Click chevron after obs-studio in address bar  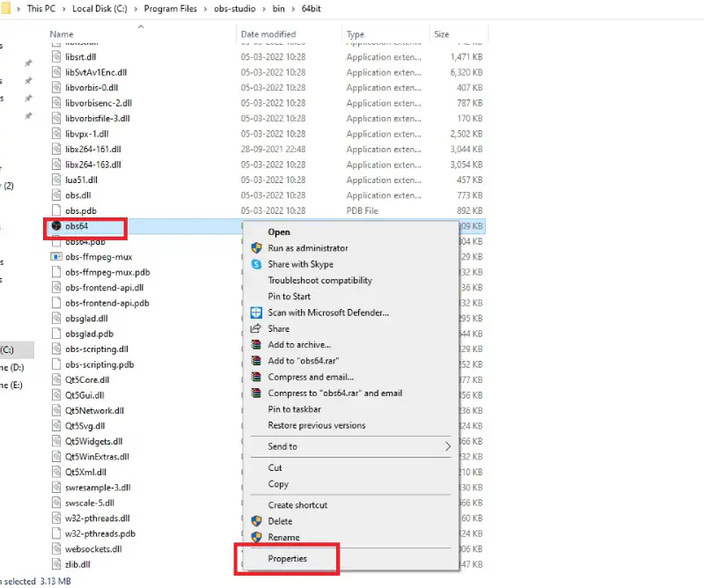[264, 9]
